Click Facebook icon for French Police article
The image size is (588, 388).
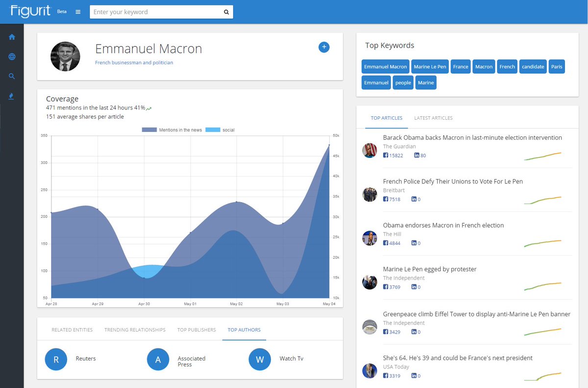386,199
